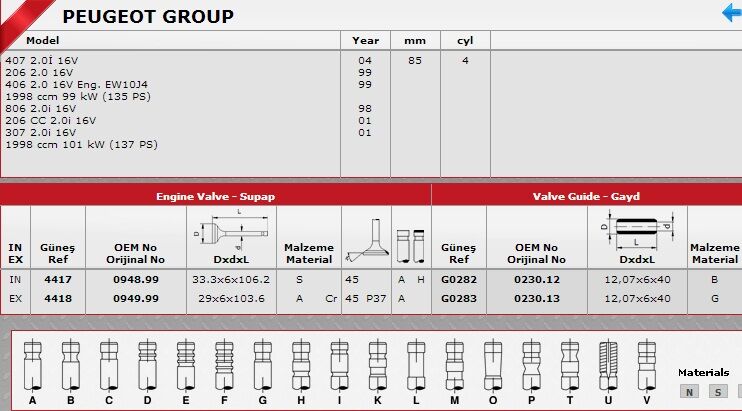The image size is (742, 411).
Task: Open the Engine Valve - Supap section
Action: point(215,196)
